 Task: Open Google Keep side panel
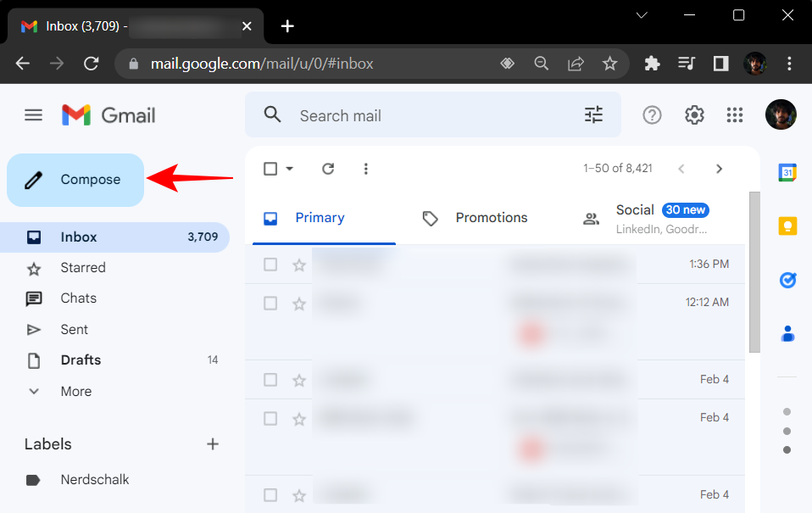point(787,226)
